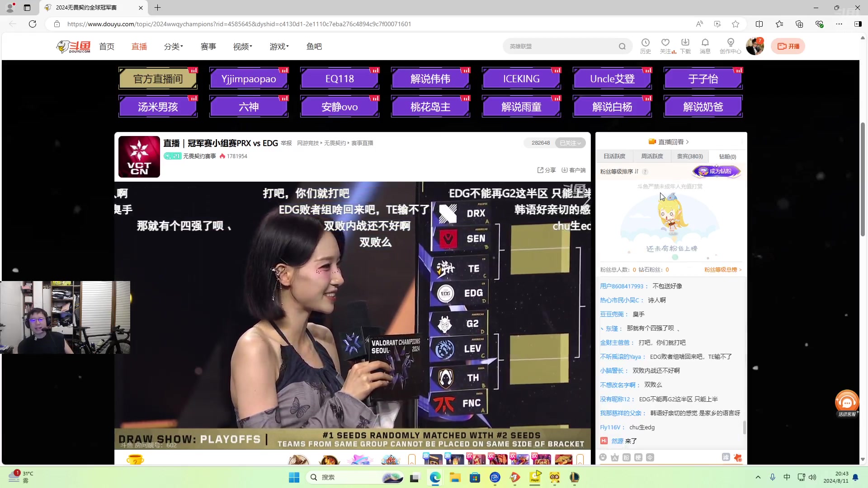Viewport: 868px width, 488px height.
Task: Expand the 视频 menu dropdown
Action: tap(243, 47)
